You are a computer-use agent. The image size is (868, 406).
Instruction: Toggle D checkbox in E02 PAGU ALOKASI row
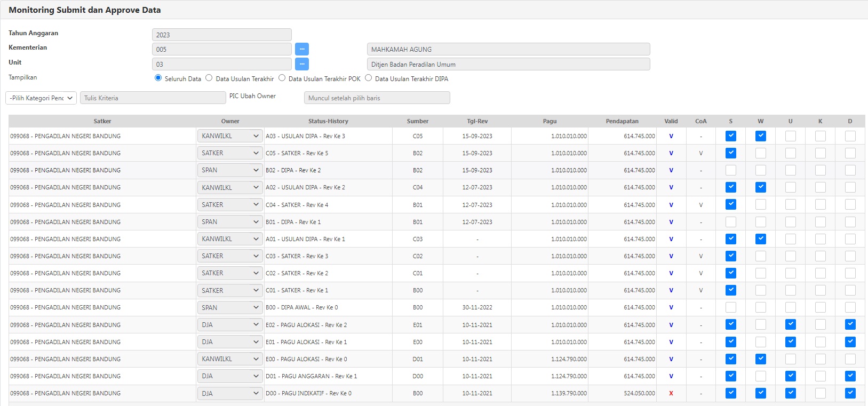[850, 324]
